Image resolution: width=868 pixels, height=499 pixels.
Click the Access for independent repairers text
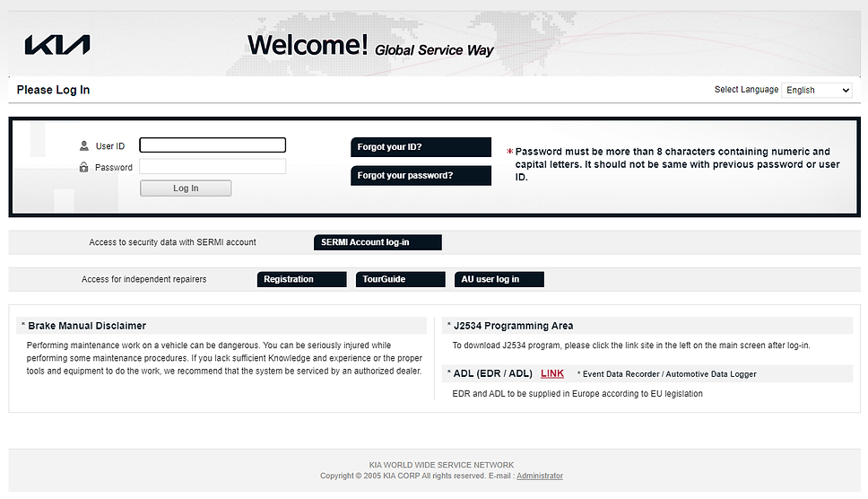pyautogui.click(x=144, y=279)
